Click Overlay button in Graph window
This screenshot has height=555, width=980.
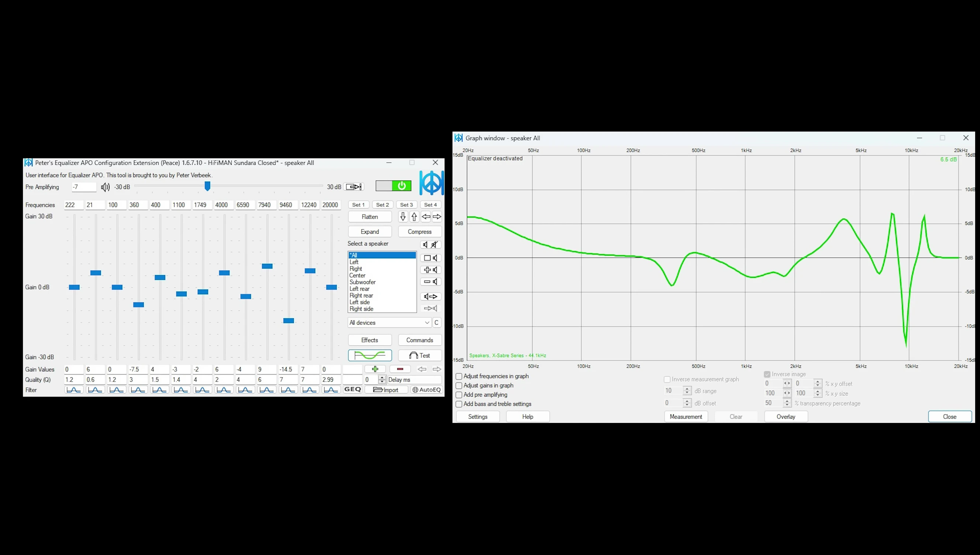tap(786, 417)
